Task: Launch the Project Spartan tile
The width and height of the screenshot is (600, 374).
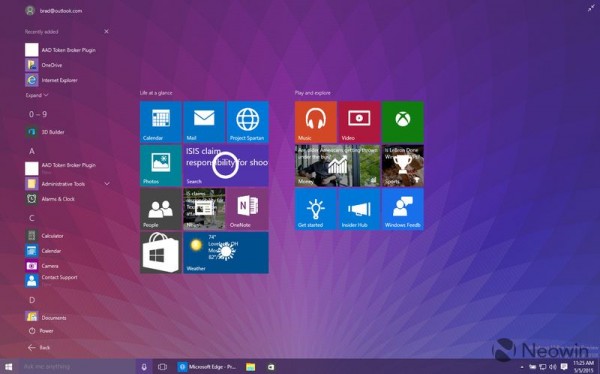Action: pyautogui.click(x=248, y=122)
